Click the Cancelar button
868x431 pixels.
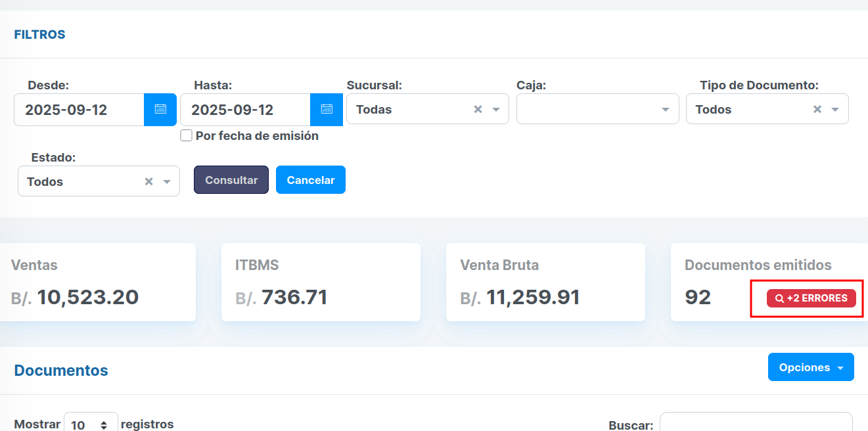[311, 180]
